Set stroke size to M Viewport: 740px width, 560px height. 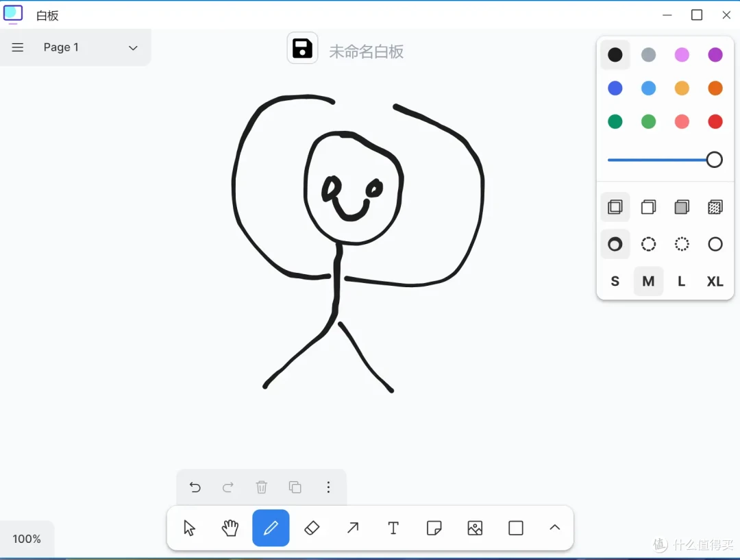coord(648,282)
